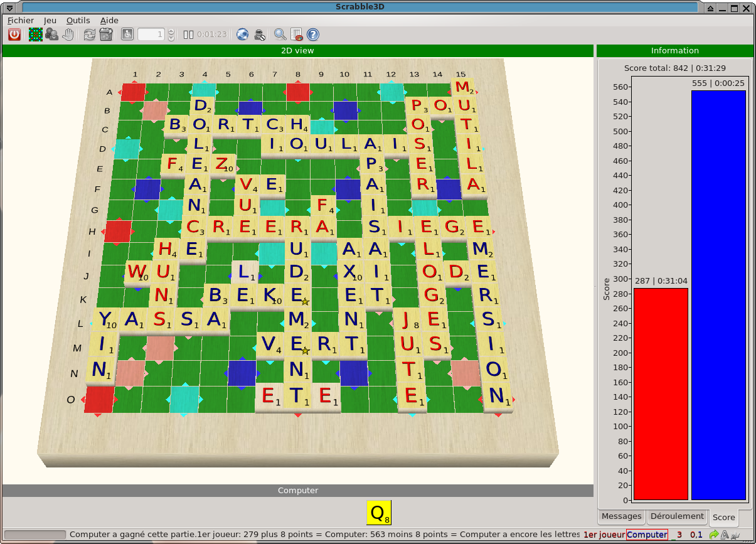Viewport: 756px width, 544px height.
Task: Click the players group toolbar icon
Action: point(51,35)
